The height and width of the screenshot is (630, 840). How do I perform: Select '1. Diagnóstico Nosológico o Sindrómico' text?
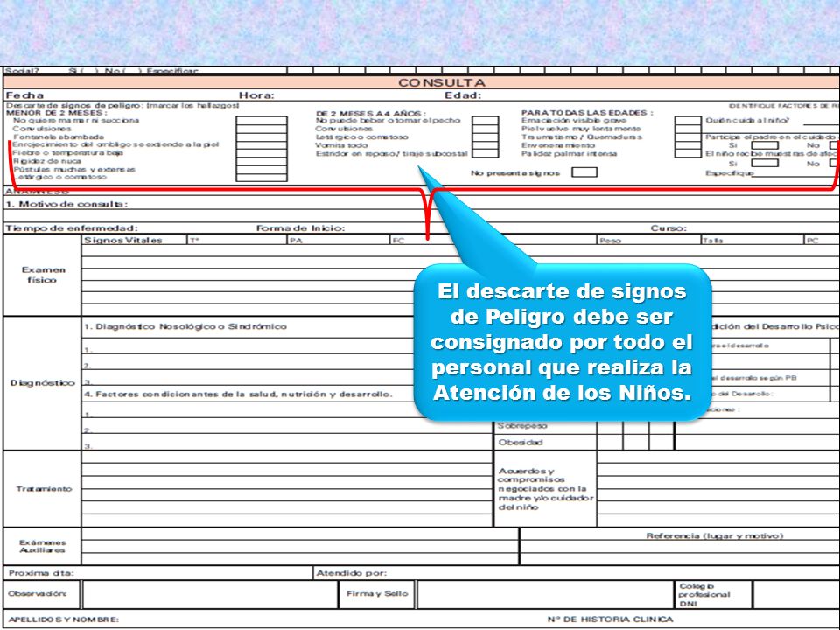coord(185,326)
